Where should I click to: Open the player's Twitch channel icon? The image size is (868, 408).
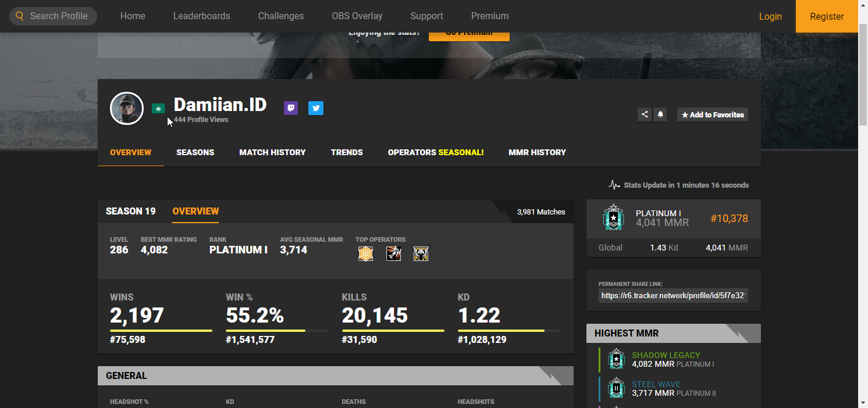pos(291,108)
